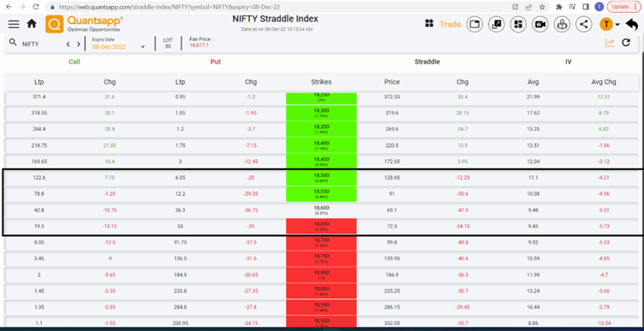
Task: Click the IV Avg value 16.44
Action: [534, 307]
